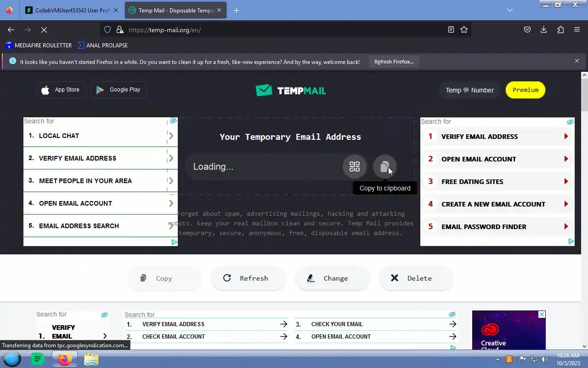Click the Action Center flag tray icon

(522, 359)
